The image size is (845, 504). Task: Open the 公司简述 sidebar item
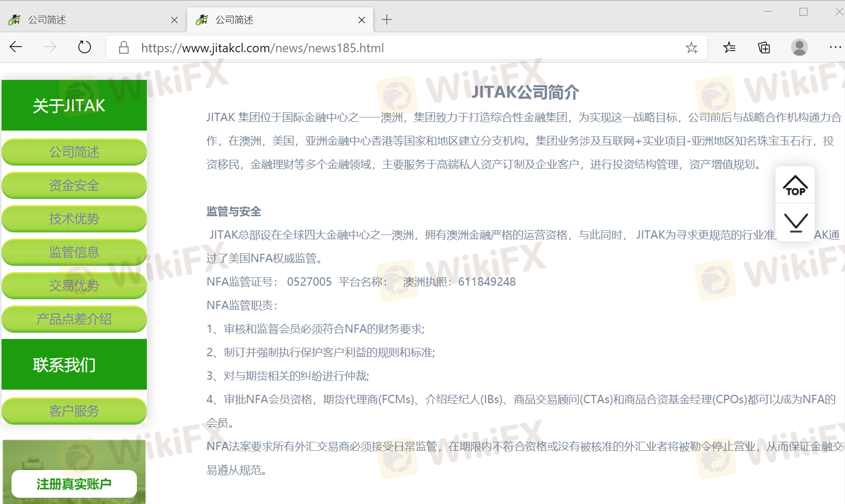tap(74, 152)
